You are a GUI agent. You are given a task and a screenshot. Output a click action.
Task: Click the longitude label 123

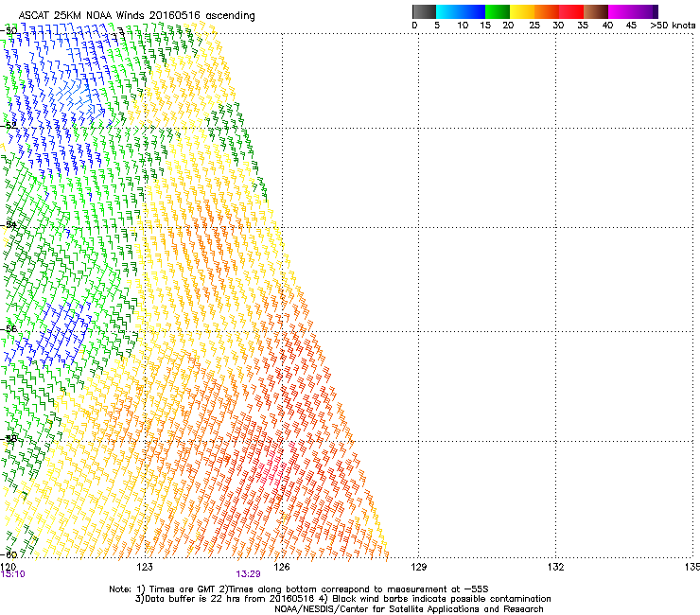[145, 567]
